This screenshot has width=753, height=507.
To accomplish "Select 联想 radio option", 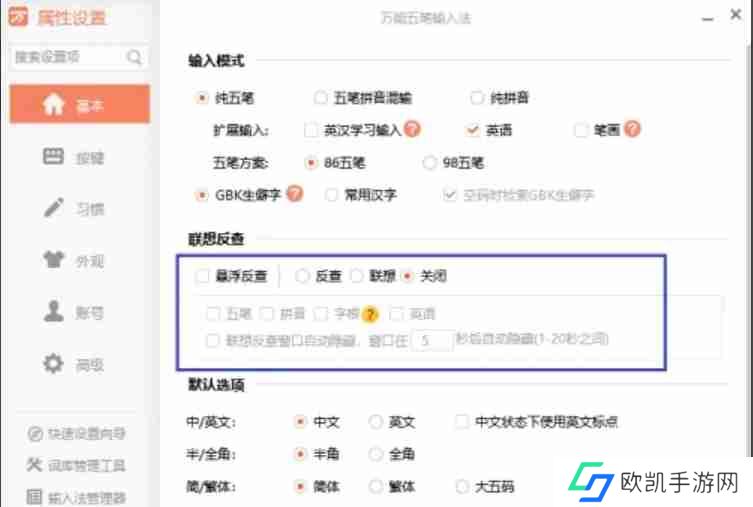I will pyautogui.click(x=356, y=276).
